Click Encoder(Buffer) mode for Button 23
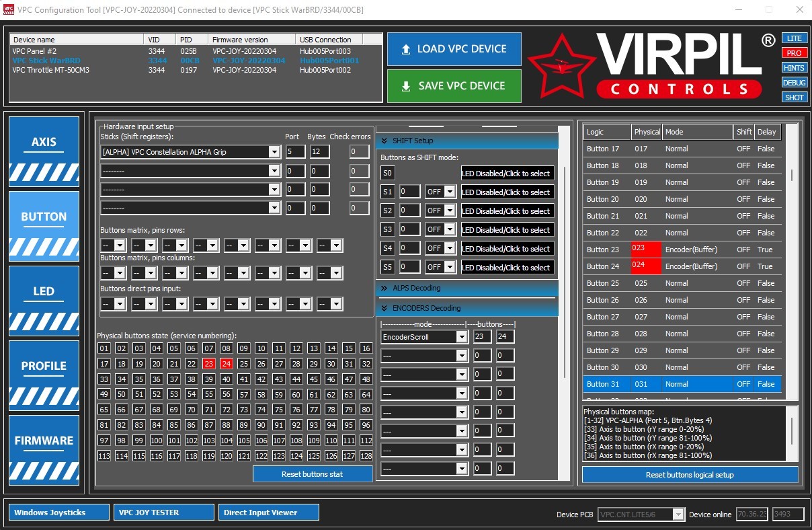The image size is (812, 530). click(698, 250)
